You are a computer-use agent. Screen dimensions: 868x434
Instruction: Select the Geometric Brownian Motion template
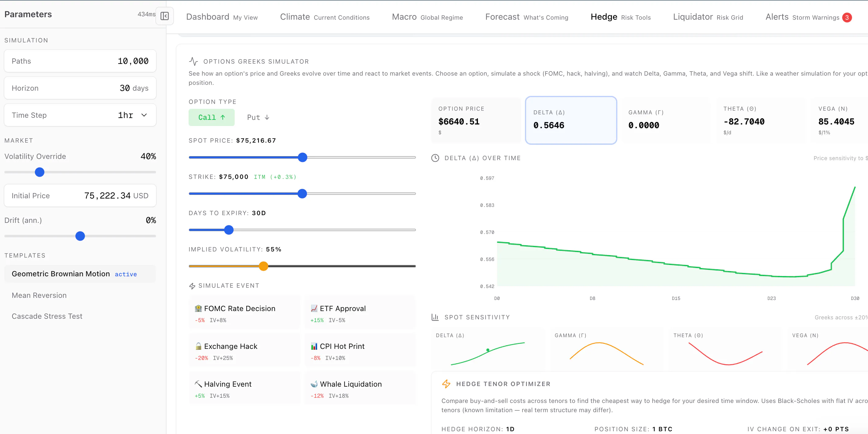point(80,274)
